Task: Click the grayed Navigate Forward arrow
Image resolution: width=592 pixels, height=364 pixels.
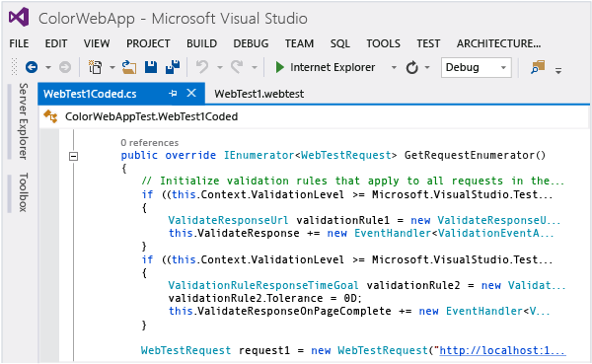Action: pyautogui.click(x=65, y=68)
